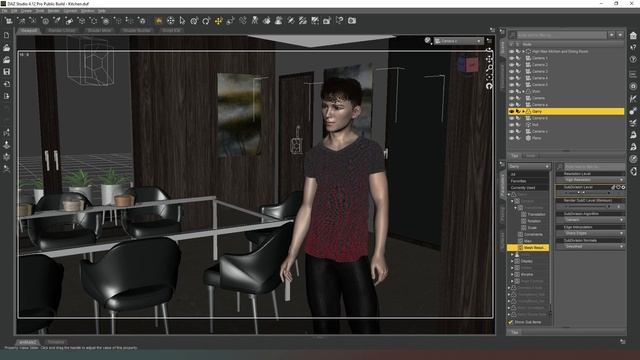Click the viewport reset view arrow control
This screenshot has width=640, height=360.
click(x=489, y=86)
